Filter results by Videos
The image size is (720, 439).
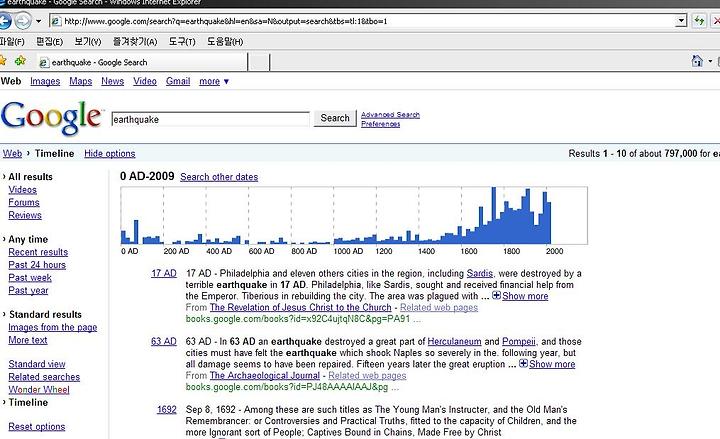22,190
